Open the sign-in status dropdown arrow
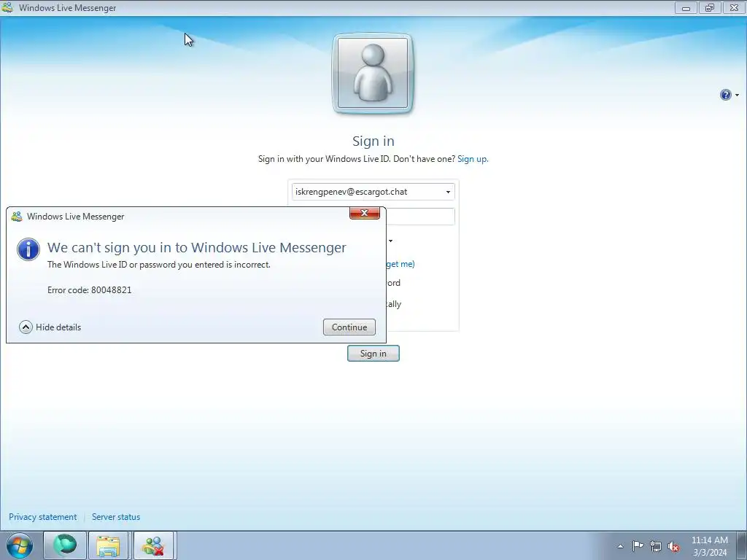 click(391, 241)
